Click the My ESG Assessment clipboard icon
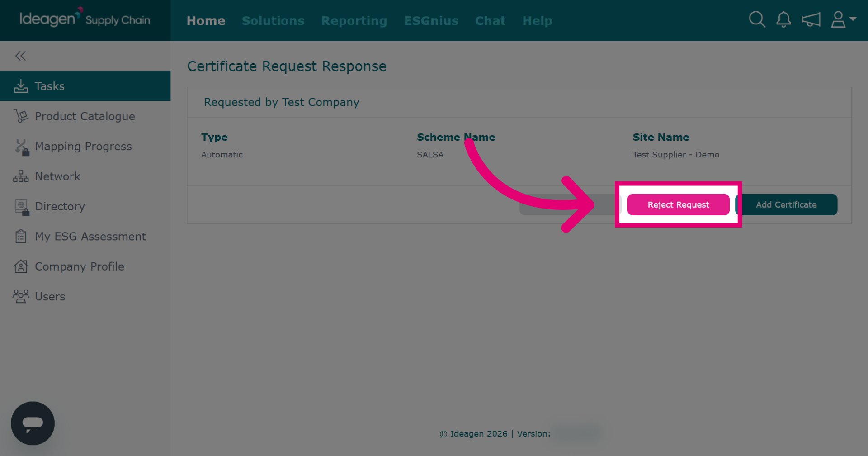 (x=21, y=236)
